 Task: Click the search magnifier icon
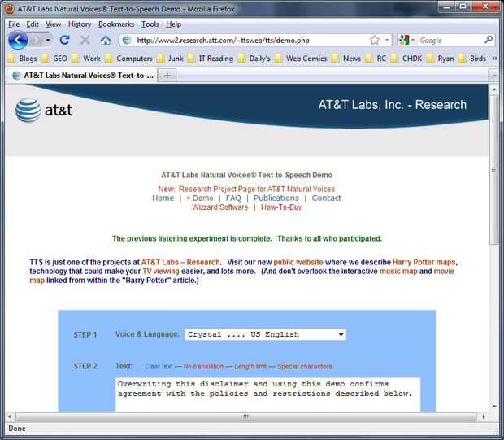(x=489, y=40)
